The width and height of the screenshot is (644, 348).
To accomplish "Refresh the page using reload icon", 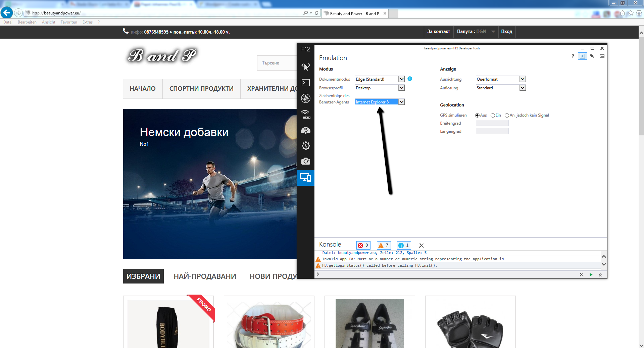I will pos(316,13).
